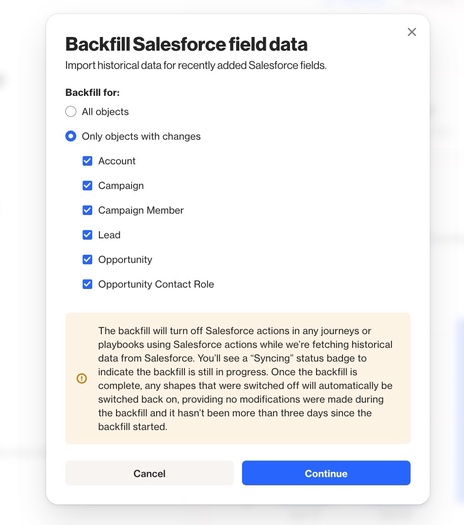Click the Import historical data subtitle text
464x525 pixels.
(196, 65)
